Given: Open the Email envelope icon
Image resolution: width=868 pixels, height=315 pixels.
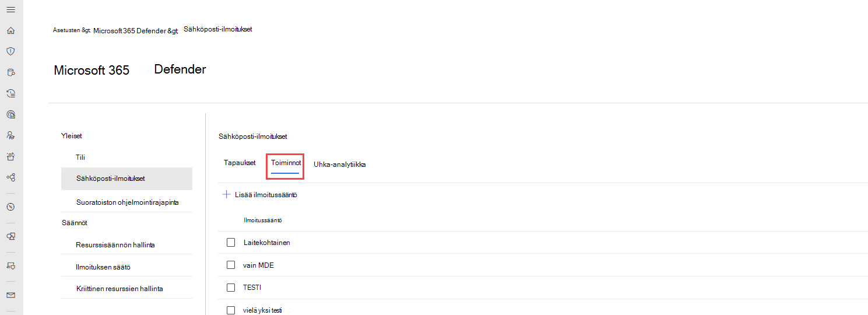Looking at the screenshot, I should click(x=10, y=295).
